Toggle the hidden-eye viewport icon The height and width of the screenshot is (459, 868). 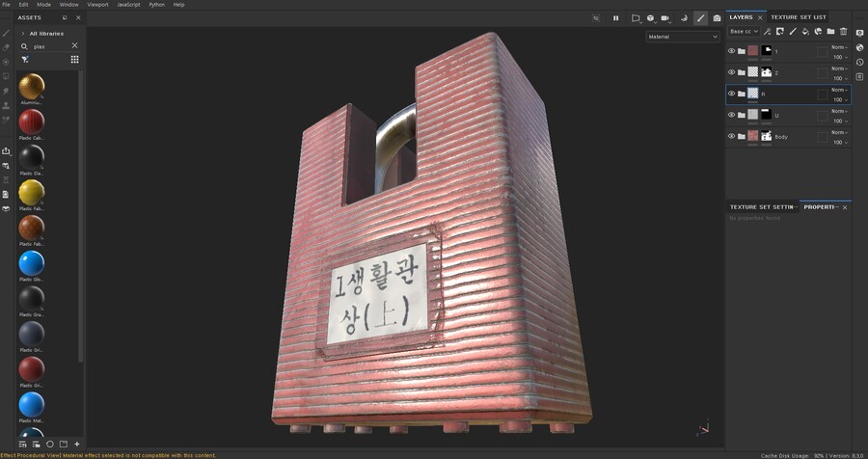point(596,18)
